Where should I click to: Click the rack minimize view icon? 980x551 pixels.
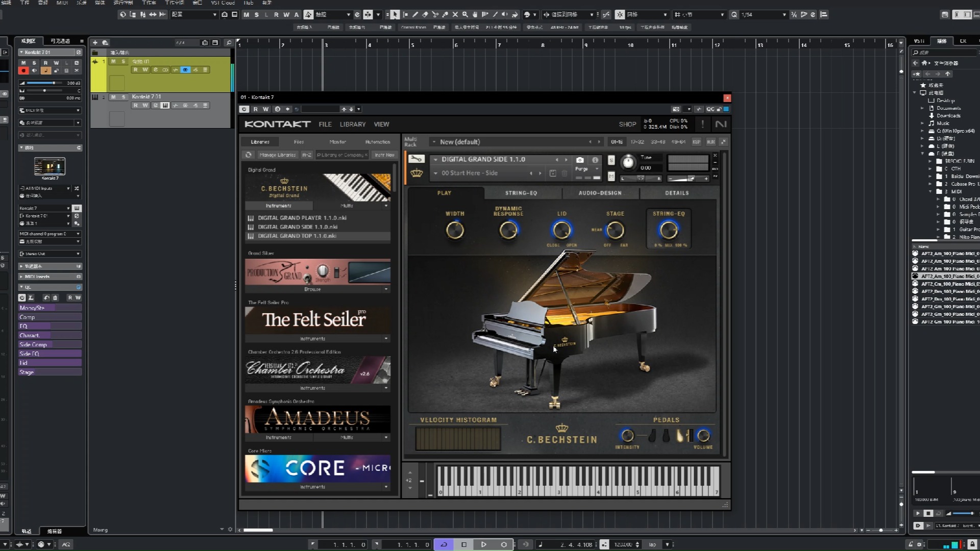point(723,142)
